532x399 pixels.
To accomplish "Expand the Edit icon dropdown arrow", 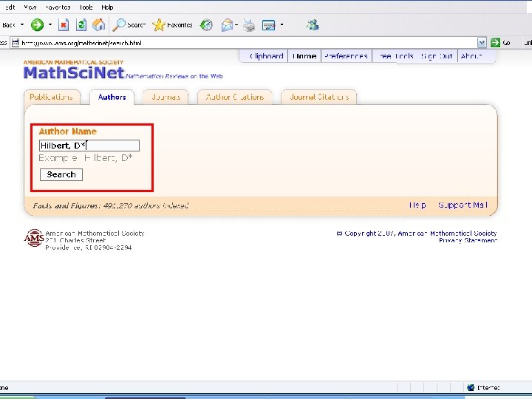I will pyautogui.click(x=282, y=25).
